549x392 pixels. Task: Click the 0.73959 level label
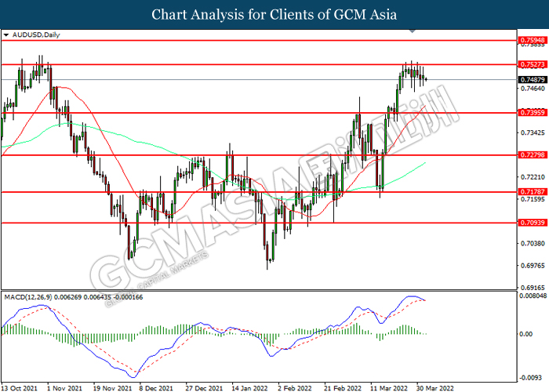[x=533, y=113]
